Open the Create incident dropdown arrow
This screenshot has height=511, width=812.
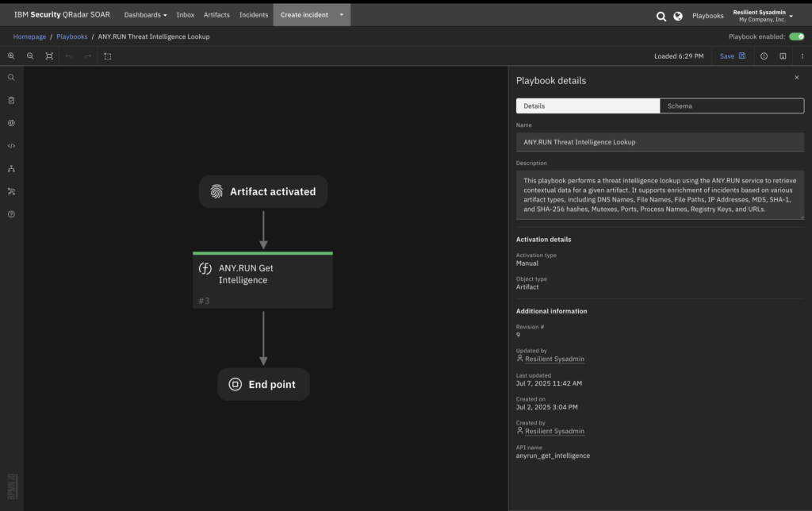[341, 15]
